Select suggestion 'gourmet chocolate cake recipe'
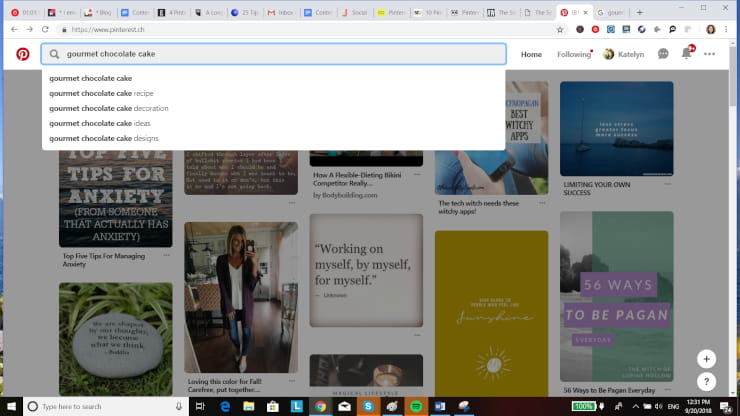Image resolution: width=740 pixels, height=416 pixels. [101, 93]
